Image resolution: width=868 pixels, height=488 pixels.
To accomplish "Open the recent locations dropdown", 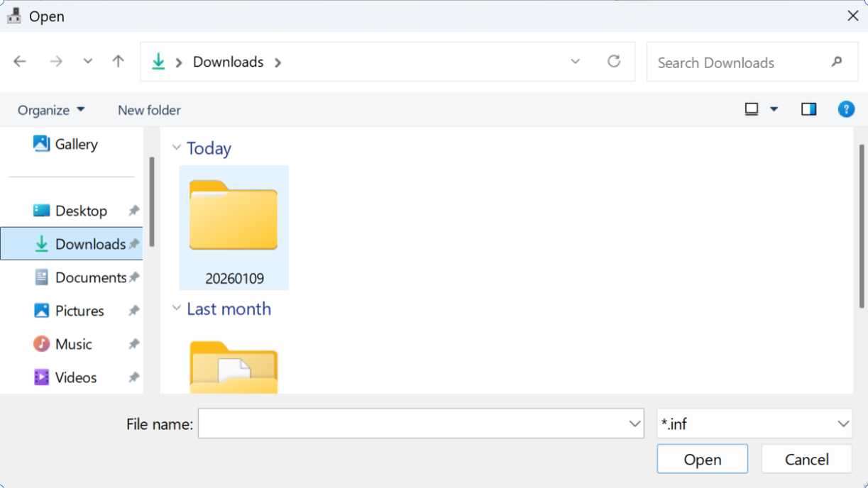I will (88, 62).
